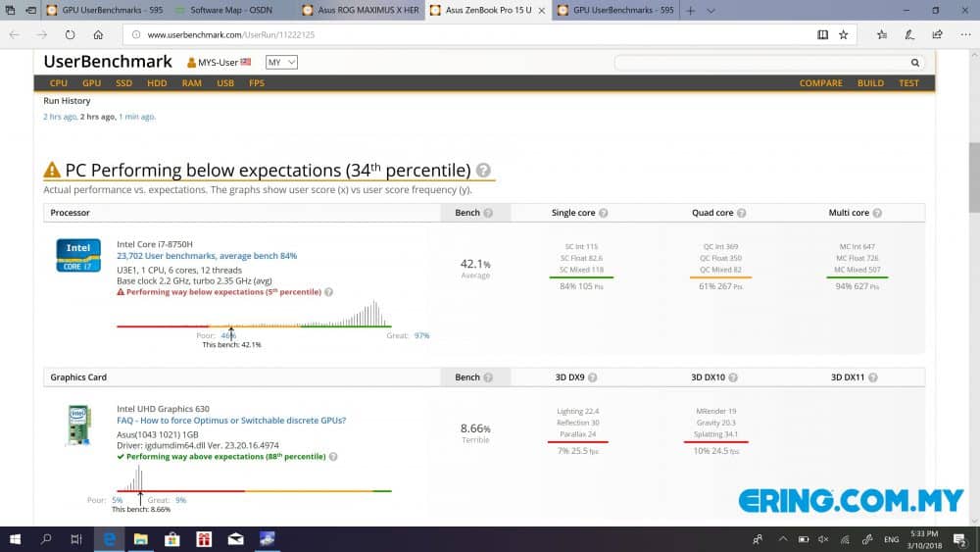This screenshot has width=980, height=552.
Task: Open the Mail app from taskbar
Action: tap(235, 539)
